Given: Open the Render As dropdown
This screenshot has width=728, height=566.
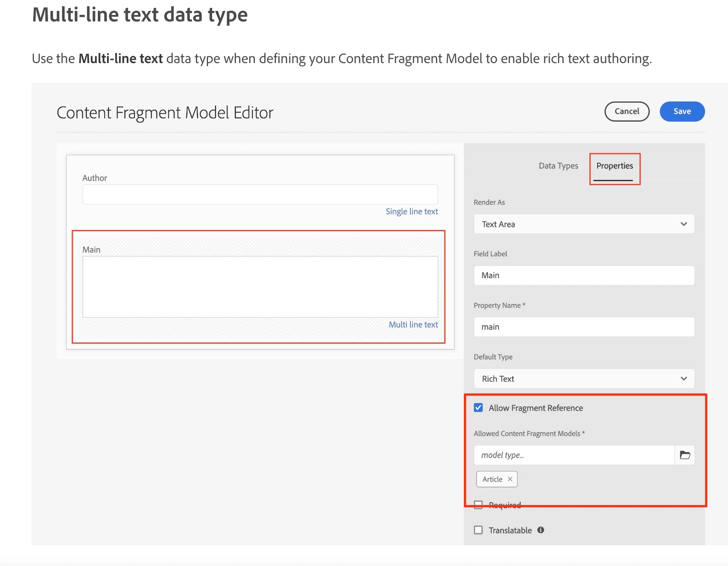Looking at the screenshot, I should click(584, 224).
